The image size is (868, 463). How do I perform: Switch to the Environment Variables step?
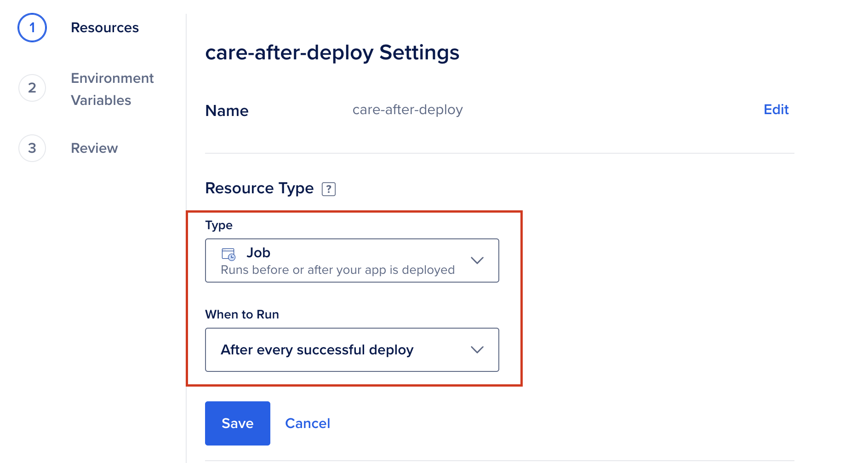(112, 89)
